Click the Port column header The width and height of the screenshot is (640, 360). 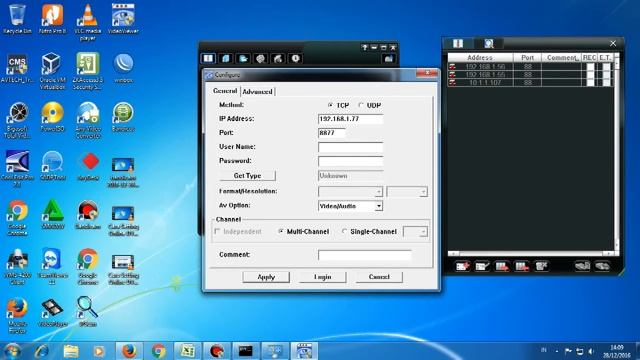527,58
